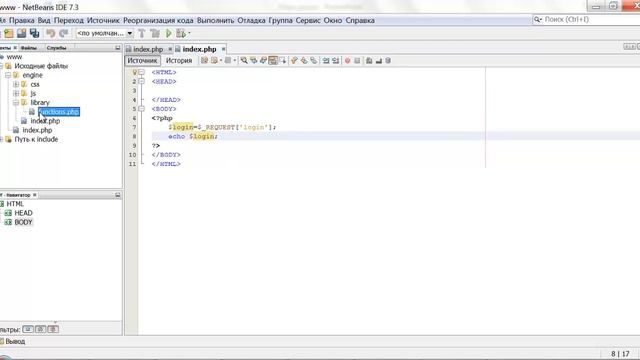Image resolution: width=640 pixels, height=360 pixels.
Task: Click the Save All icon
Action: [34, 33]
